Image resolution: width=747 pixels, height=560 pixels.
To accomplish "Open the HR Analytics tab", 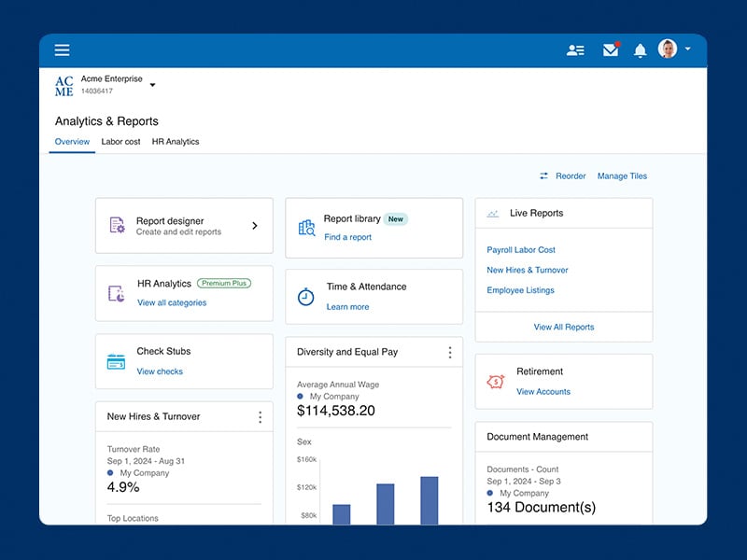I will 175,142.
